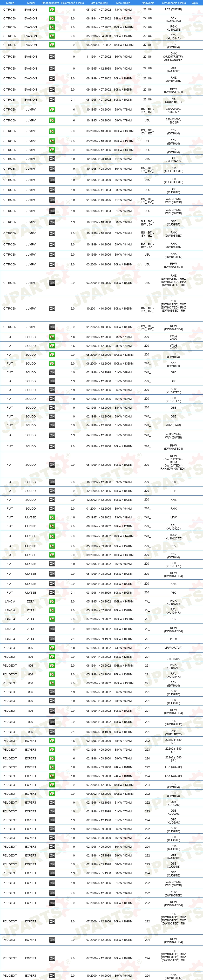Select ON icon in Peugeot 806 DHY row
This screenshot has width=203, height=980.
point(52,701)
